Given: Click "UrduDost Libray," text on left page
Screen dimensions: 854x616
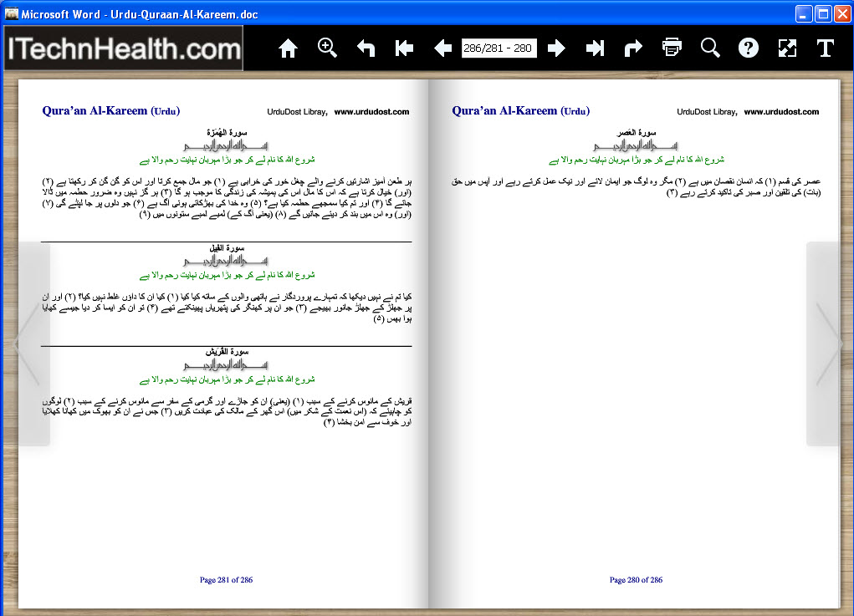Looking at the screenshot, I should tap(298, 111).
